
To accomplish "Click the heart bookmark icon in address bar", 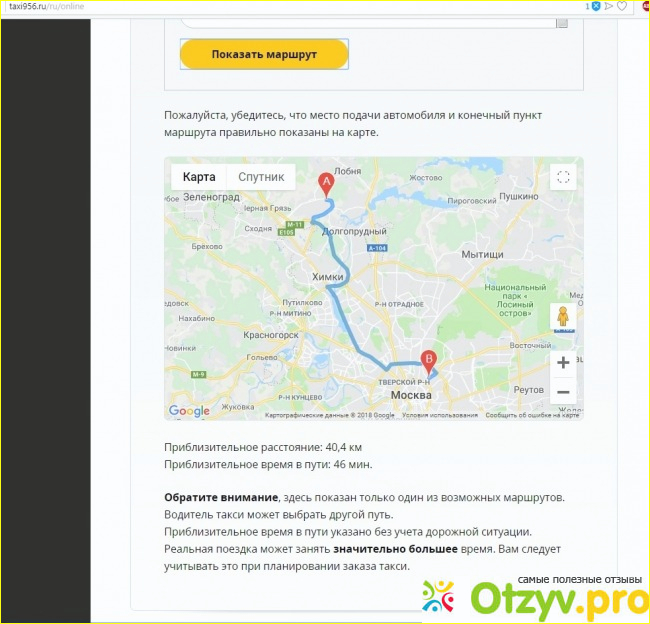I will (x=621, y=6).
